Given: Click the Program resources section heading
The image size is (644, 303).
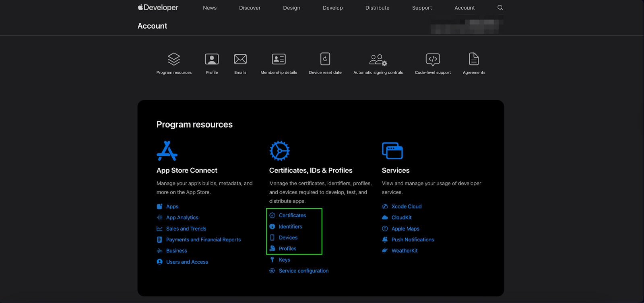Looking at the screenshot, I should tap(194, 124).
